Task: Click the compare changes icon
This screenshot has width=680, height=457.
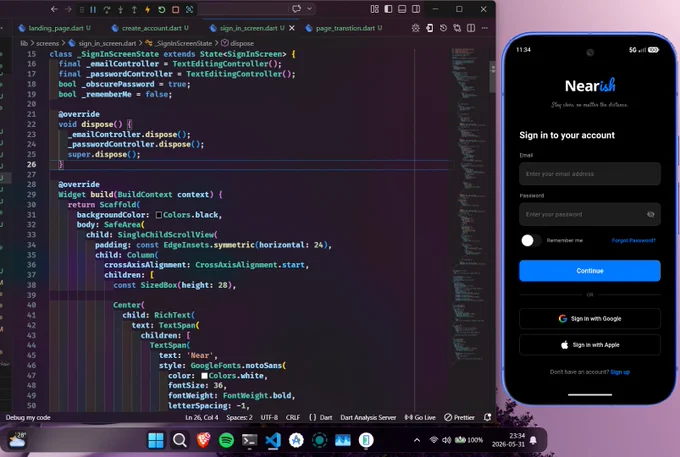Action: pyautogui.click(x=457, y=28)
